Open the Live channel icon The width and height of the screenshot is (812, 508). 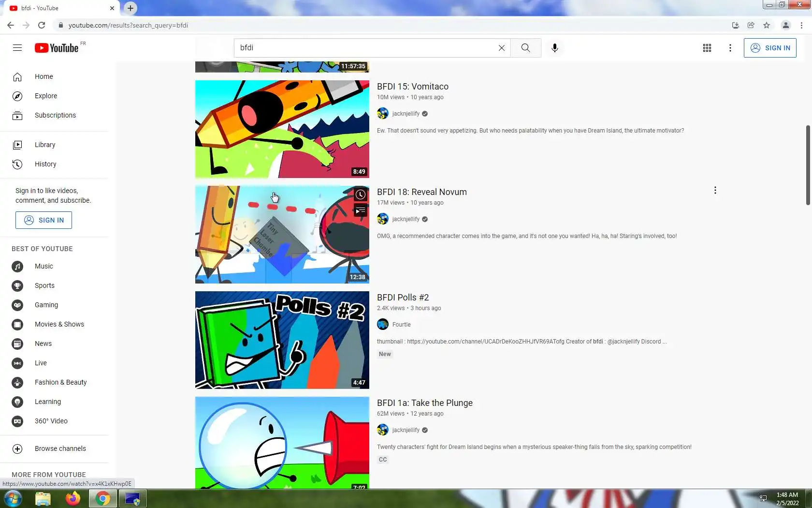(17, 363)
